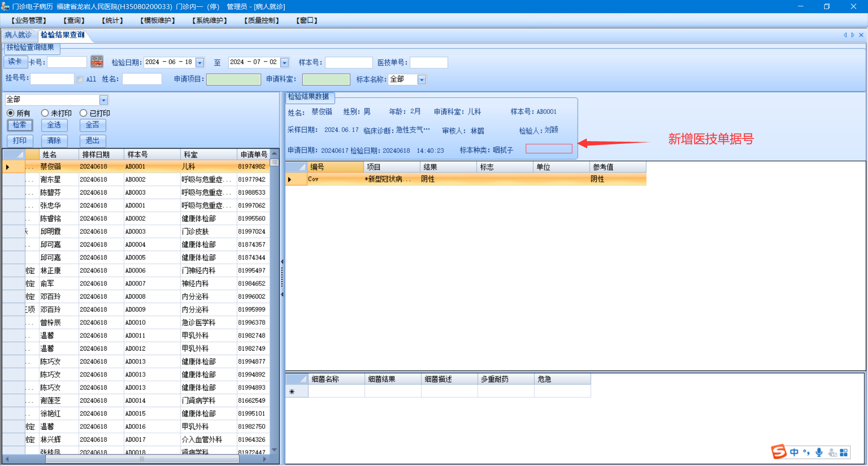Click the 挂号号 input field
The height and width of the screenshot is (466, 868).
52,79
